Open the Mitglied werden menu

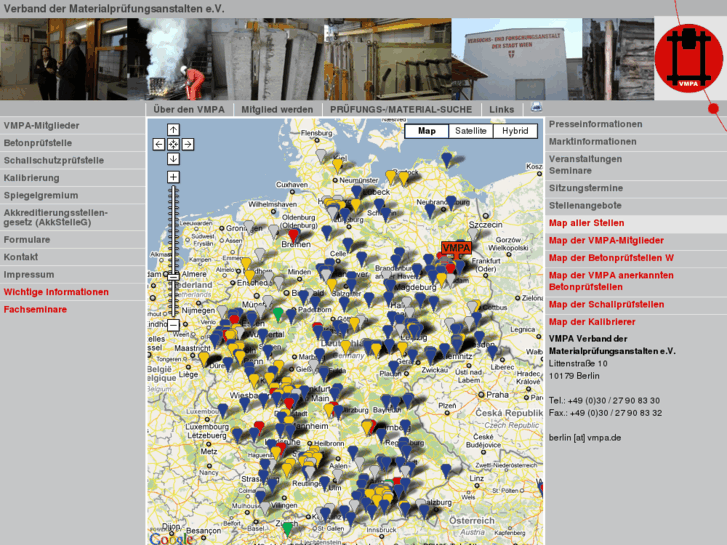coord(277,109)
